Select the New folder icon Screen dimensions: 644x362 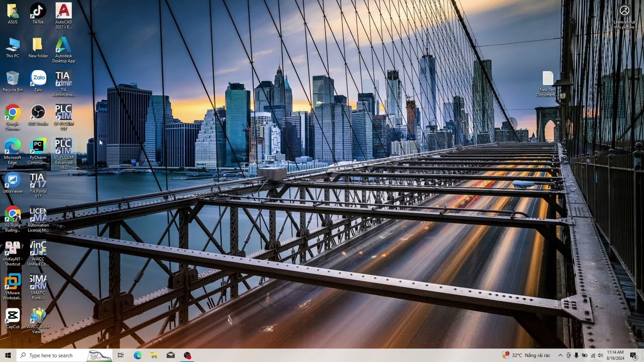38,48
